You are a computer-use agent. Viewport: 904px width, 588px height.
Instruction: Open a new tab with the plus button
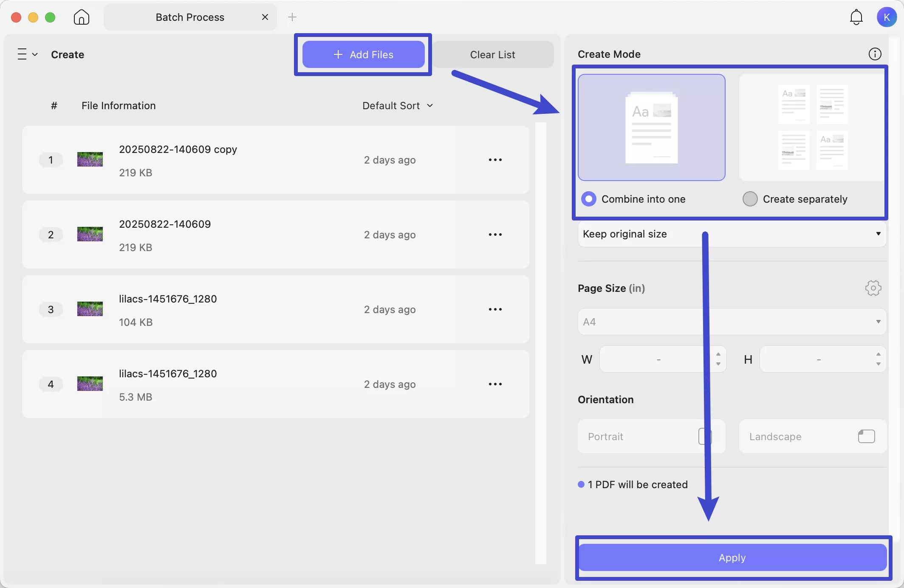[x=292, y=17]
